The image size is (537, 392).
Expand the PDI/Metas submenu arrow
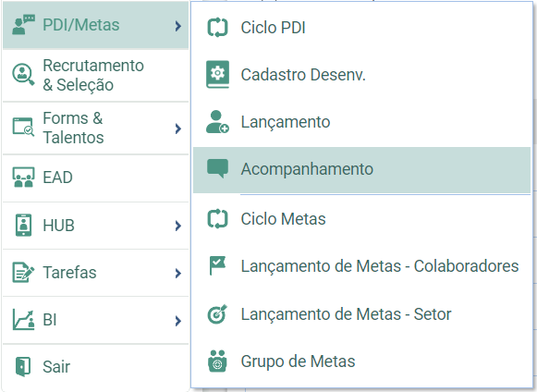coord(177,26)
